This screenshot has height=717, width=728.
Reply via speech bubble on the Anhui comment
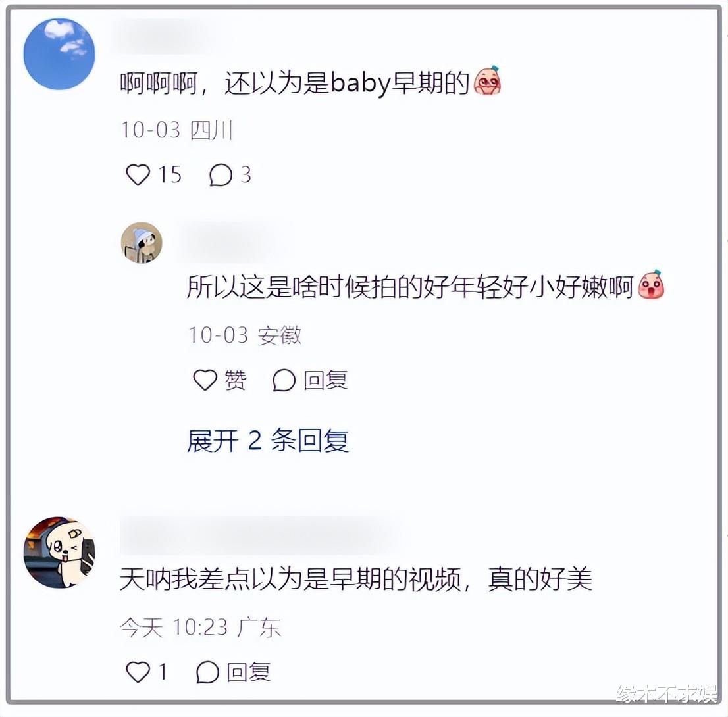click(309, 380)
